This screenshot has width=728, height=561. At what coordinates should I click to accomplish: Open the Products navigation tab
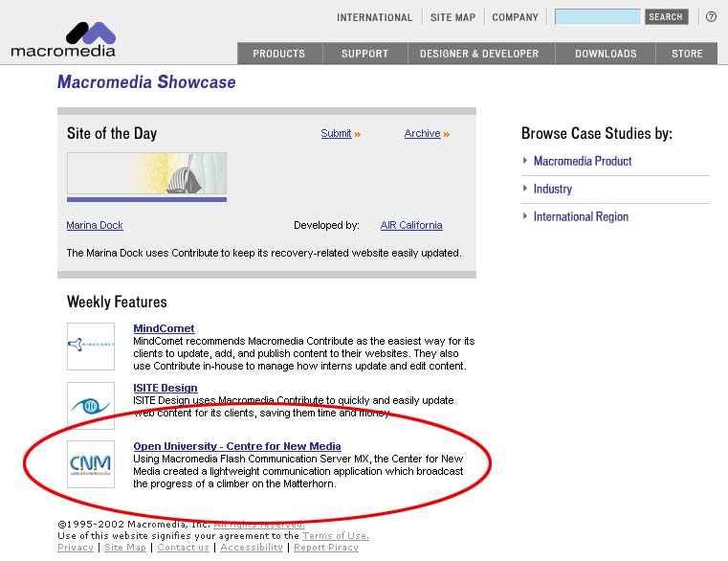(x=278, y=54)
